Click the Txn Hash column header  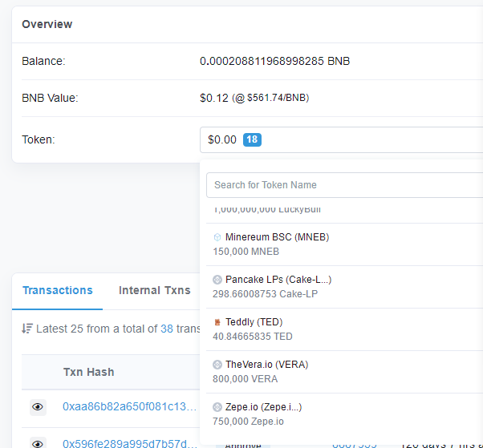point(89,372)
